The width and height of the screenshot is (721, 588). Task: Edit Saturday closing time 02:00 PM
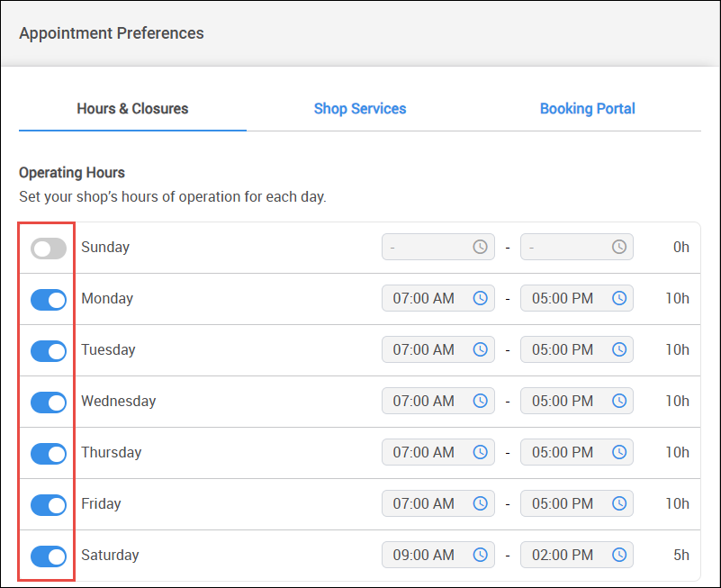pyautogui.click(x=577, y=555)
